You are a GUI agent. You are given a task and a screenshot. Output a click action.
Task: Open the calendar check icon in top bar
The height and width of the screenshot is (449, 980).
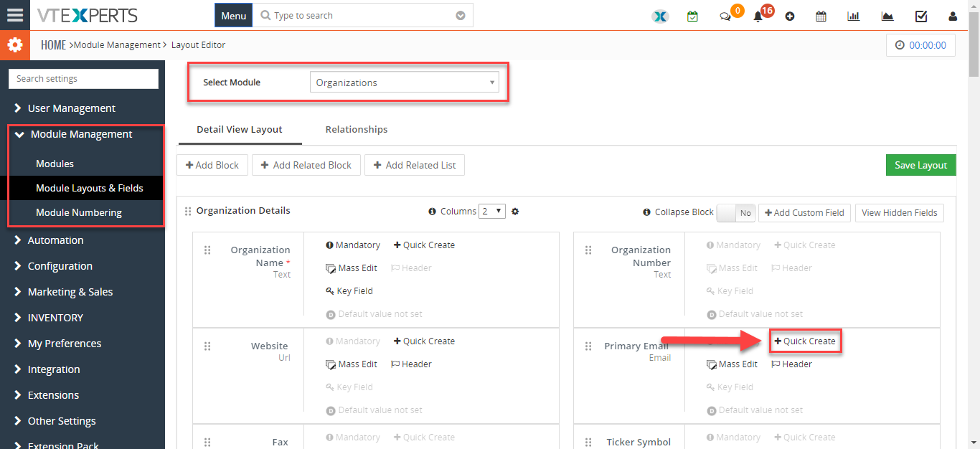(692, 16)
